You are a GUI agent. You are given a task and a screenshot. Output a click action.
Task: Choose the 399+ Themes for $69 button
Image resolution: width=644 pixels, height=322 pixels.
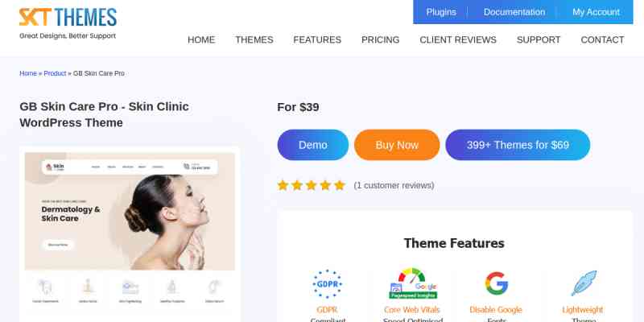[x=518, y=145]
